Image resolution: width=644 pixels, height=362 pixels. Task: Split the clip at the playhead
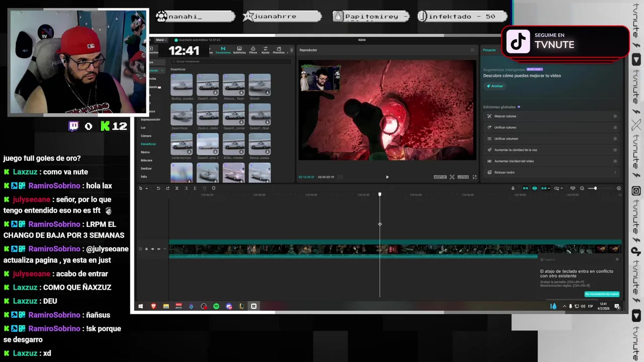[177, 188]
